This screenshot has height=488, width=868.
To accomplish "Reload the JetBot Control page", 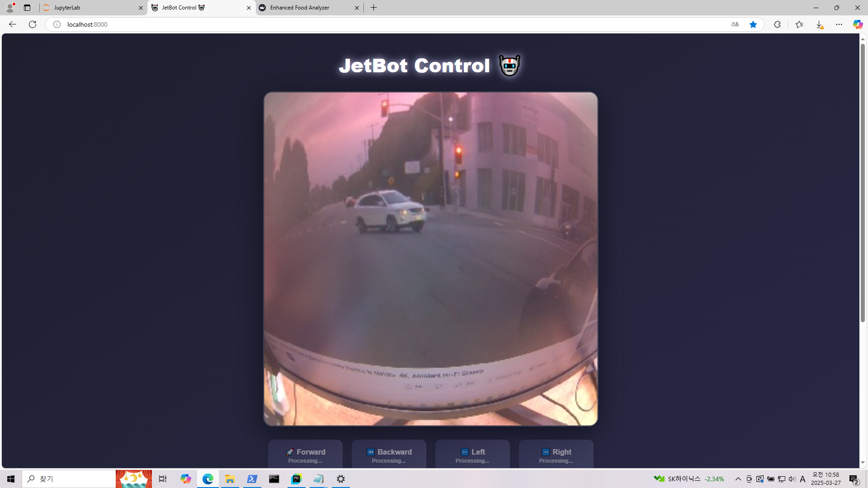I will pyautogui.click(x=33, y=24).
